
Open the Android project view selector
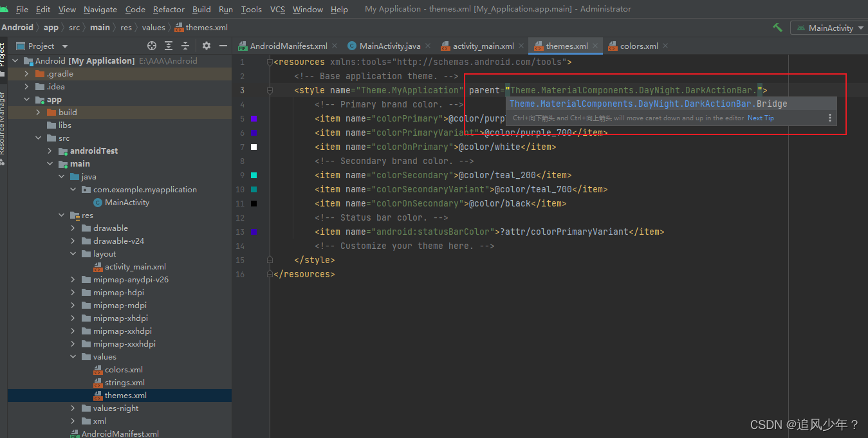coord(17,28)
